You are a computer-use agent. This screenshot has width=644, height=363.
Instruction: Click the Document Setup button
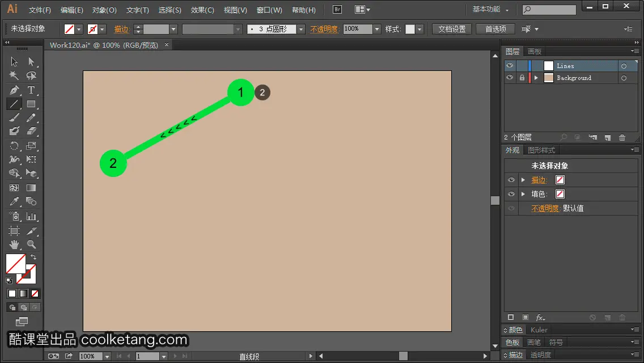point(452,29)
